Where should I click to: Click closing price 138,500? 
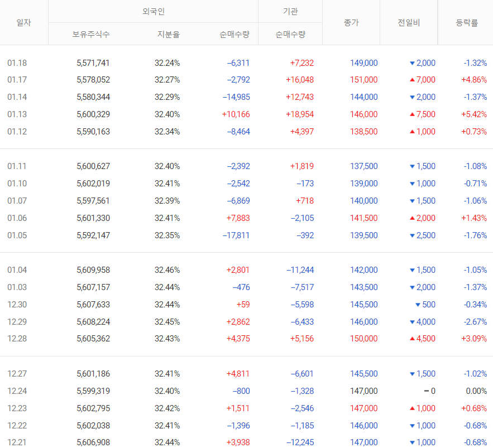(x=364, y=132)
